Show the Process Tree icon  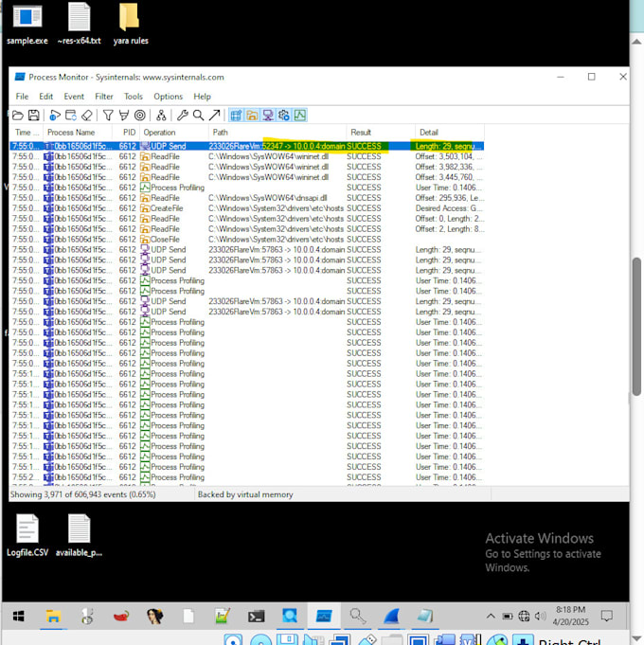point(161,116)
